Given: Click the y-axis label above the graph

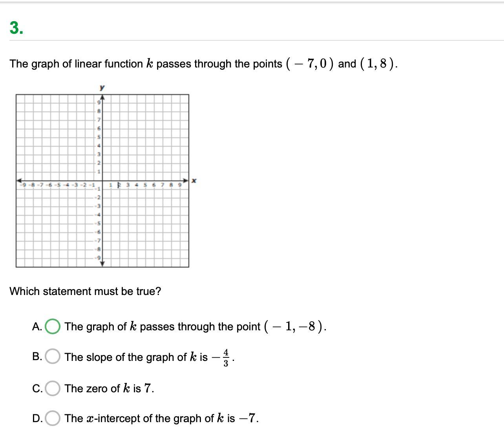Looking at the screenshot, I should pyautogui.click(x=102, y=87).
